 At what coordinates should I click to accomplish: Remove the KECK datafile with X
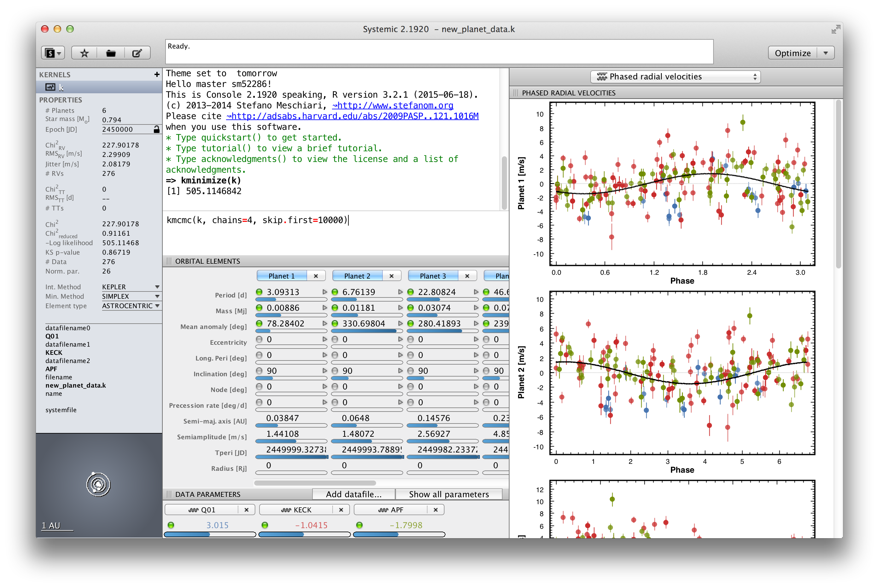tap(341, 510)
